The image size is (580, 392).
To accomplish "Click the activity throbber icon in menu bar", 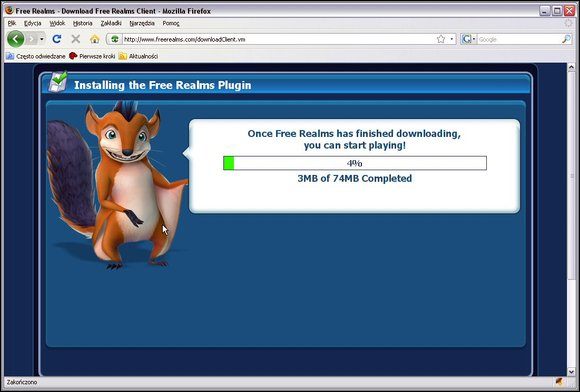I will 568,23.
